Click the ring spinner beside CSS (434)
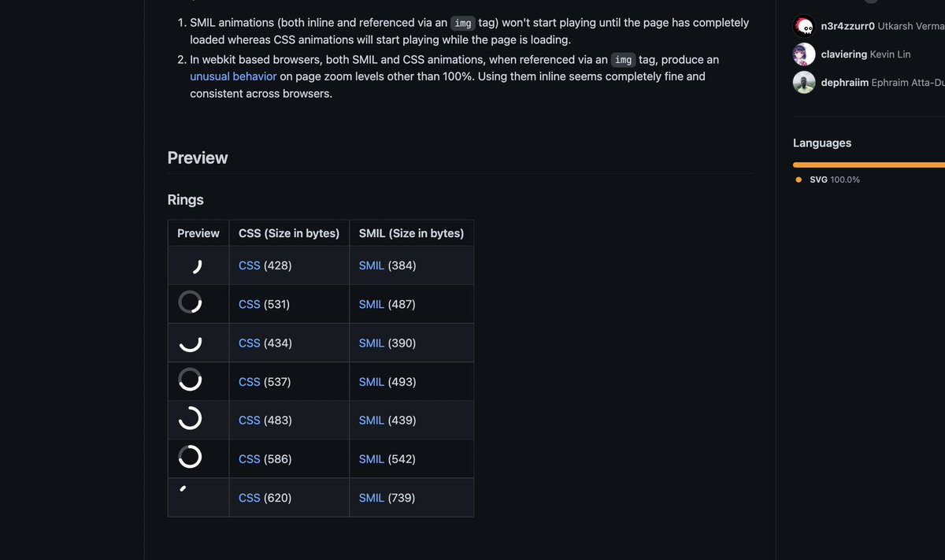Image resolution: width=945 pixels, height=560 pixels. coord(190,342)
